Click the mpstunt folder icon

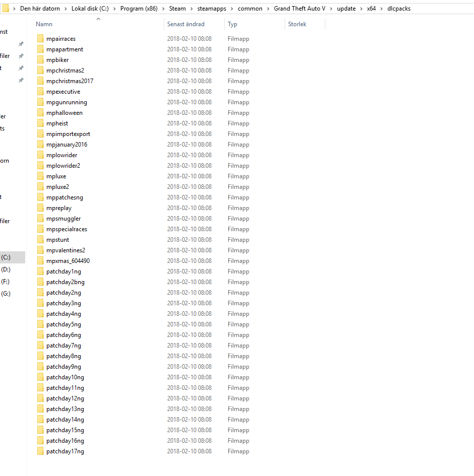coord(40,240)
